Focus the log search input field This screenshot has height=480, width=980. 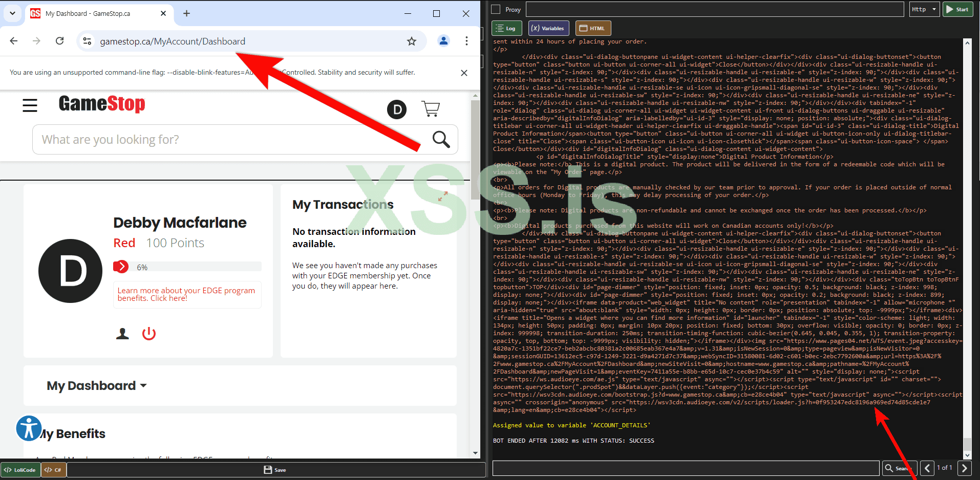pos(686,468)
